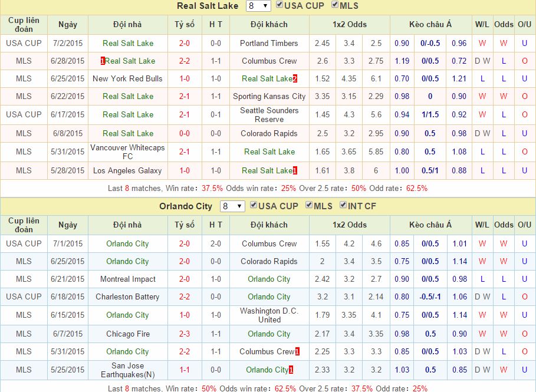
Task: Open the Columbus Crew link in the 6/28/2015 match
Action: click(x=269, y=61)
